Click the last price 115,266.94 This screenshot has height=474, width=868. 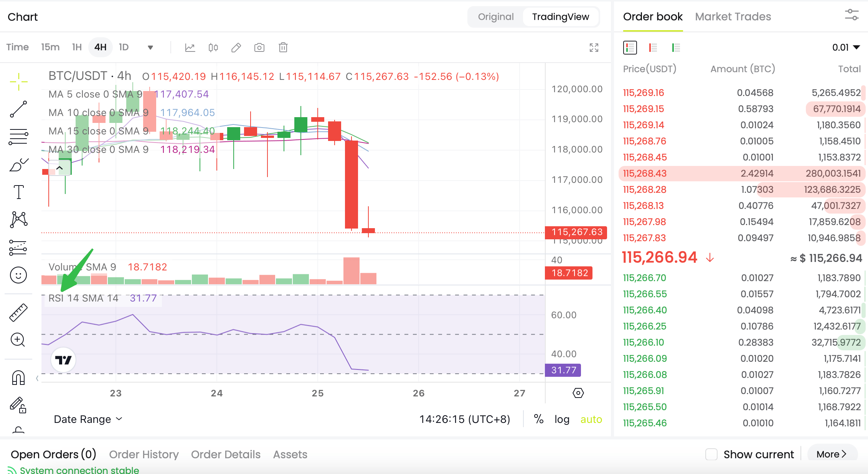point(659,257)
